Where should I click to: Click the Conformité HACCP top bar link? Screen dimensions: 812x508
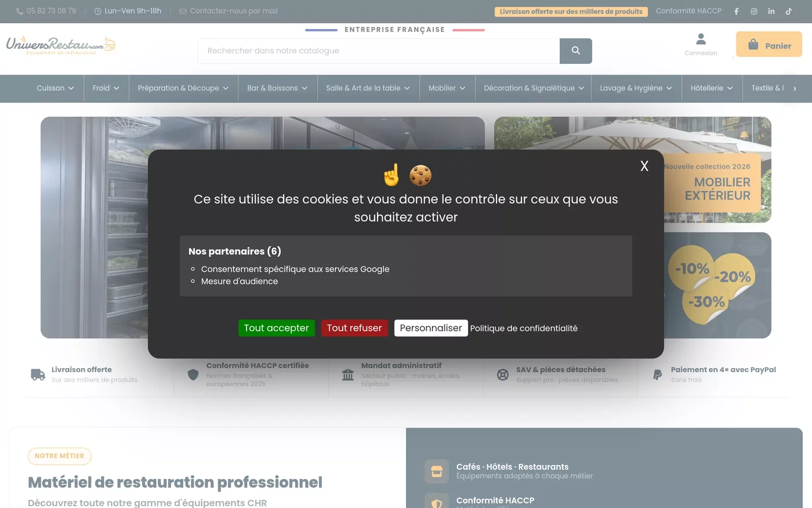(x=688, y=11)
